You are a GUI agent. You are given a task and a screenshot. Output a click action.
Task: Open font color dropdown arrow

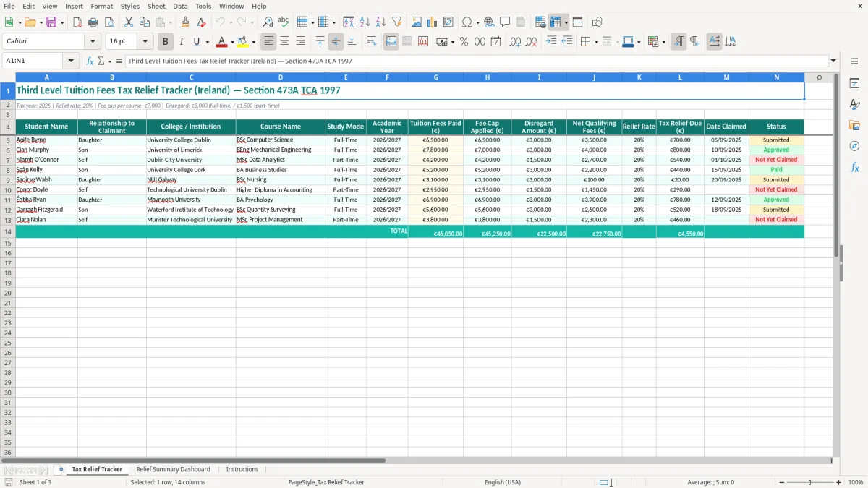click(x=232, y=42)
